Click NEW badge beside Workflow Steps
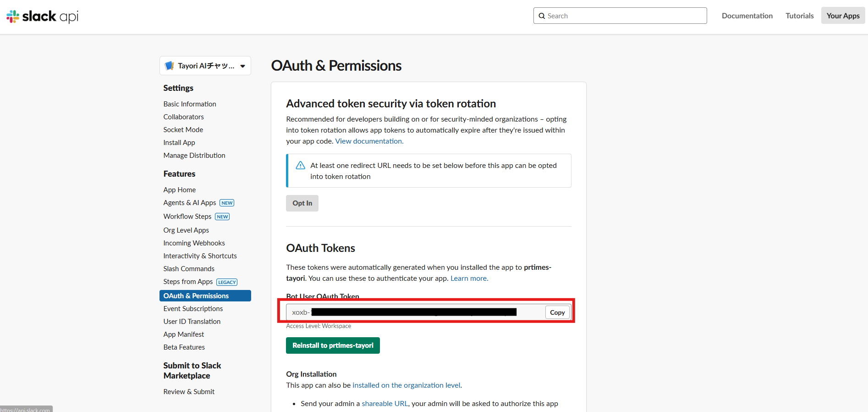 [x=222, y=217]
